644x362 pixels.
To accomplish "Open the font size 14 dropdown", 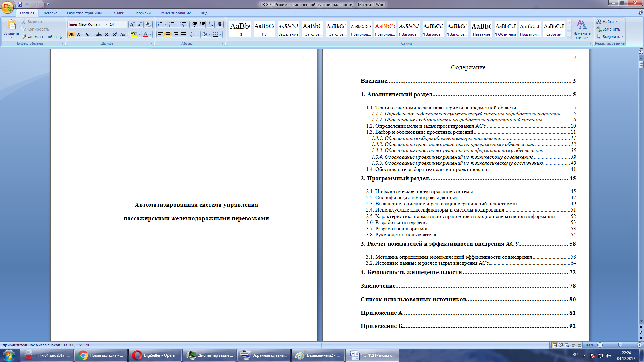I will [125, 24].
